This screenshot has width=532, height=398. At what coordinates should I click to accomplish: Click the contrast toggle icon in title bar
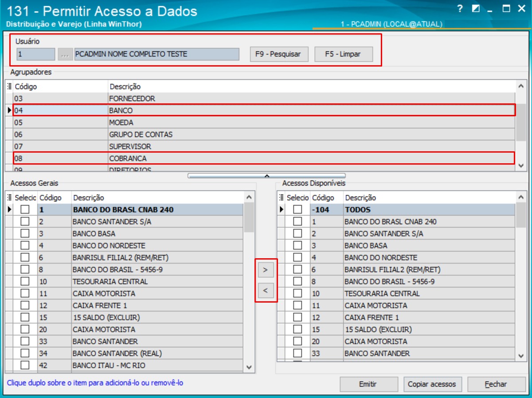tap(476, 8)
